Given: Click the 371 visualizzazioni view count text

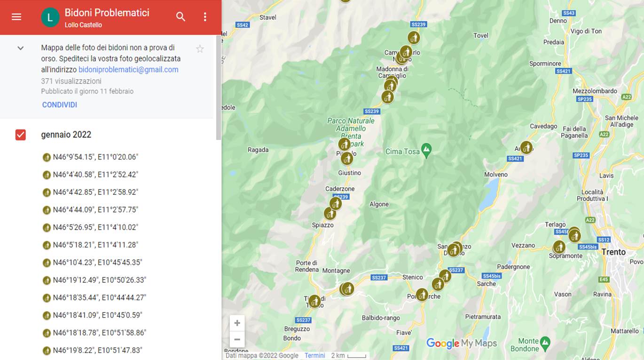Looking at the screenshot, I should [x=71, y=81].
